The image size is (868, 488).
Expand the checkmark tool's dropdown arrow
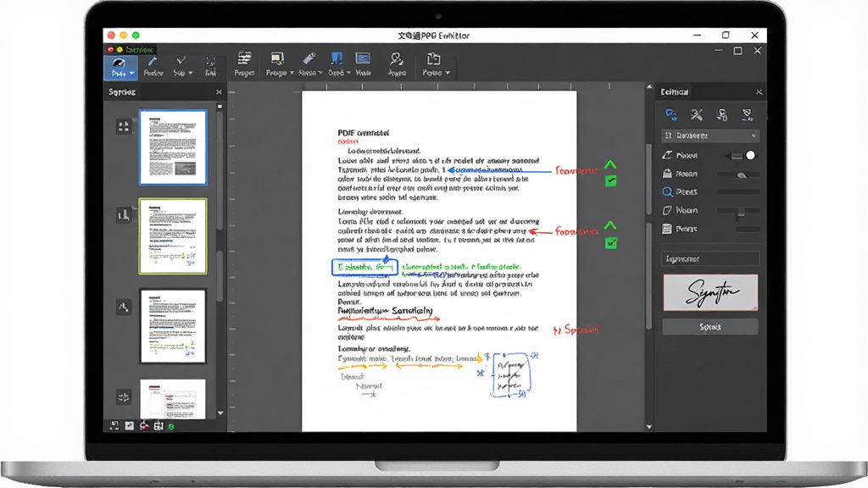[x=191, y=73]
